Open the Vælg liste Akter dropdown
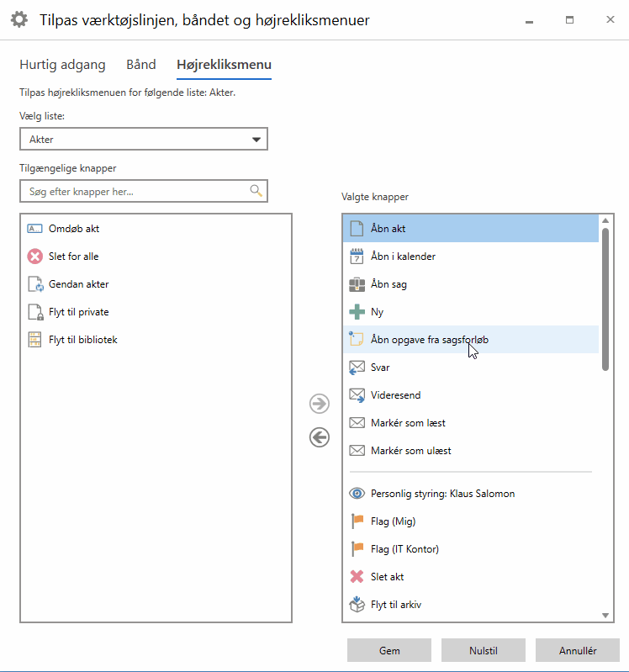 [x=144, y=139]
